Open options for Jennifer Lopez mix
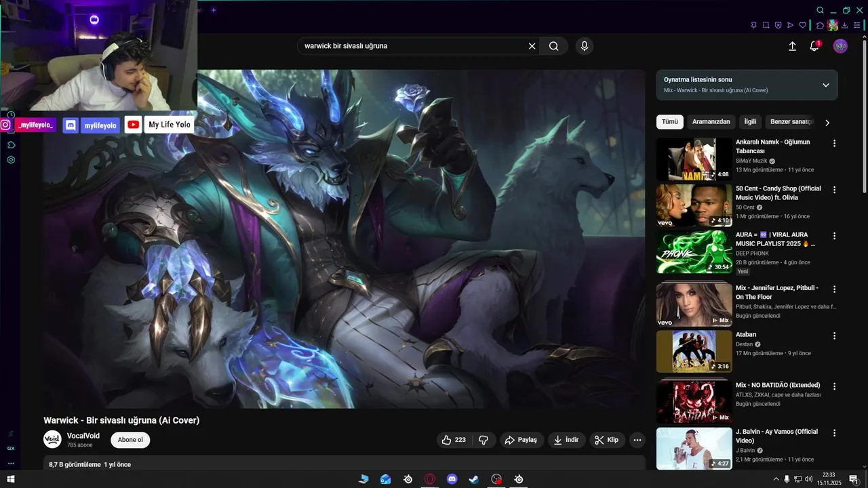The image size is (868, 488). click(x=835, y=289)
